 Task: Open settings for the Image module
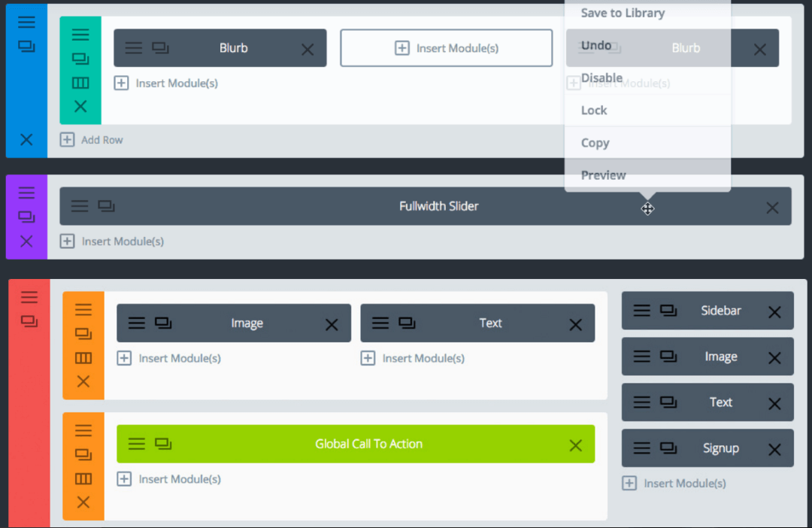(x=136, y=323)
